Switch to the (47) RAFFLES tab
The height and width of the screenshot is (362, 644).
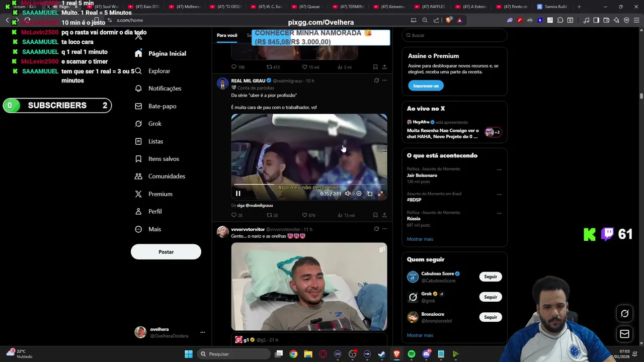pyautogui.click(x=430, y=7)
